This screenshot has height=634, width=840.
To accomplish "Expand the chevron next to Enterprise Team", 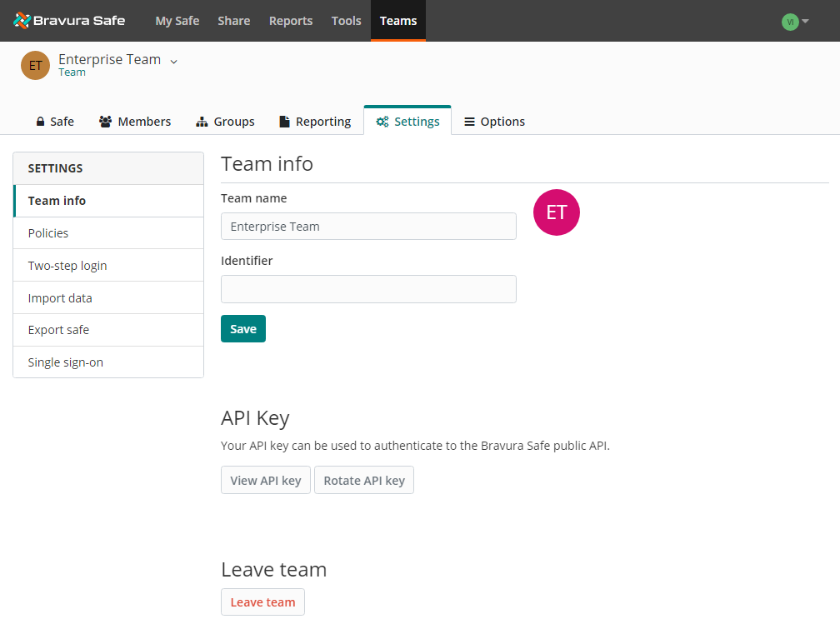I will point(172,61).
